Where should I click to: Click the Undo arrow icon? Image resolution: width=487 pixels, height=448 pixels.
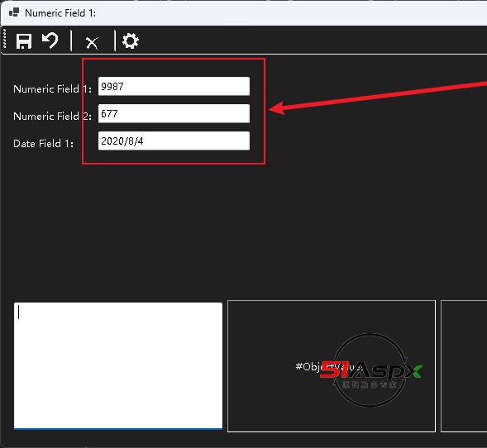point(50,41)
